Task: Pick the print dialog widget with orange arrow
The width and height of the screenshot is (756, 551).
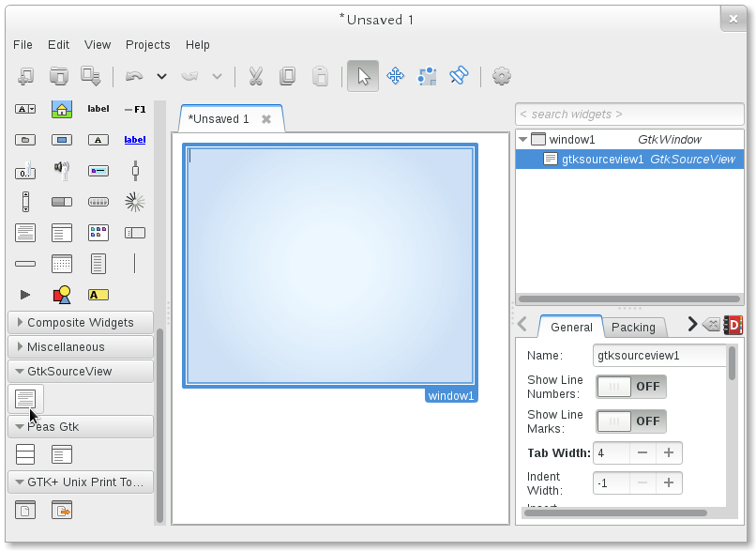Action: coord(62,510)
